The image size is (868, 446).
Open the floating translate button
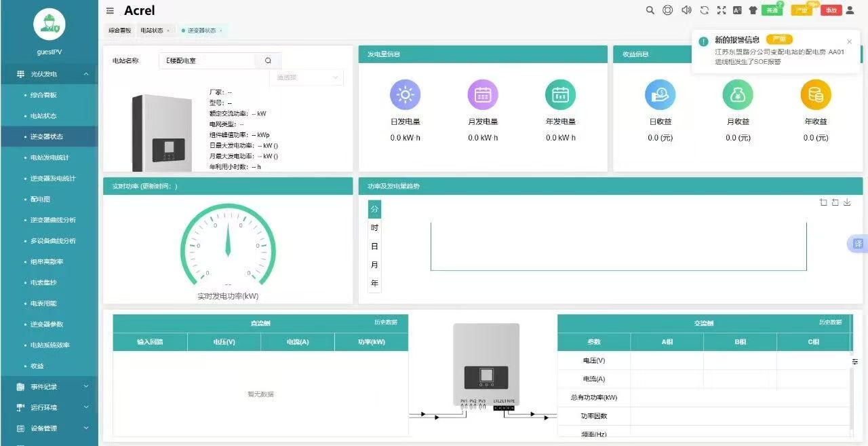858,244
